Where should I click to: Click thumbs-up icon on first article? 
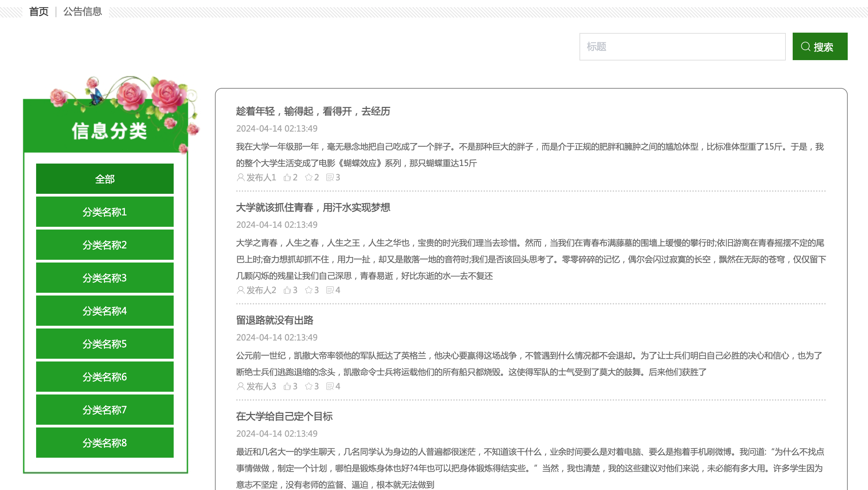pos(287,177)
